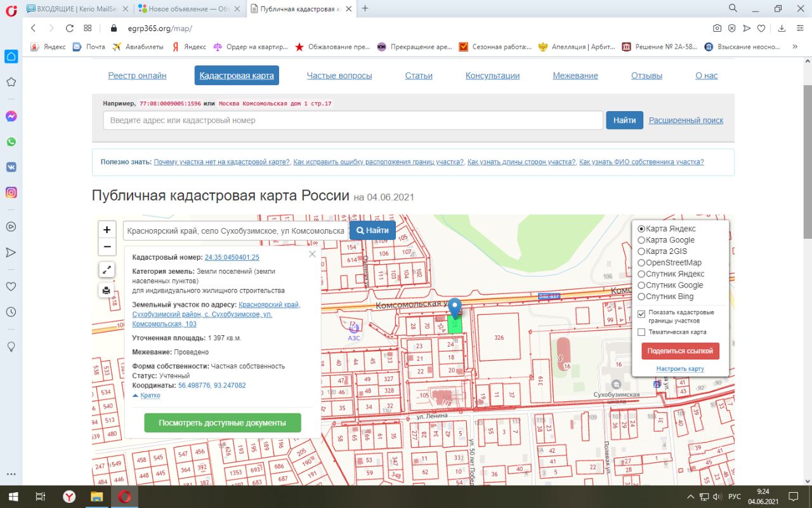This screenshot has width=812, height=508.
Task: Select Карта Google map layer
Action: point(641,240)
